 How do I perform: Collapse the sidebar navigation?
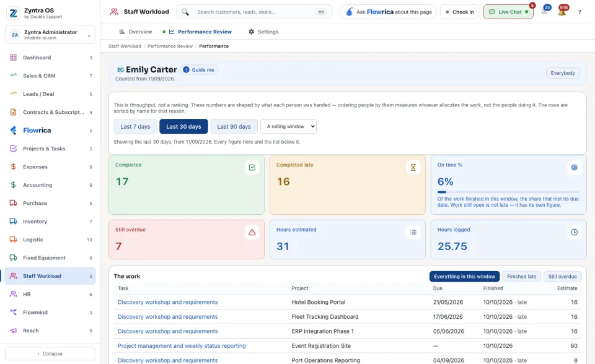click(x=50, y=353)
